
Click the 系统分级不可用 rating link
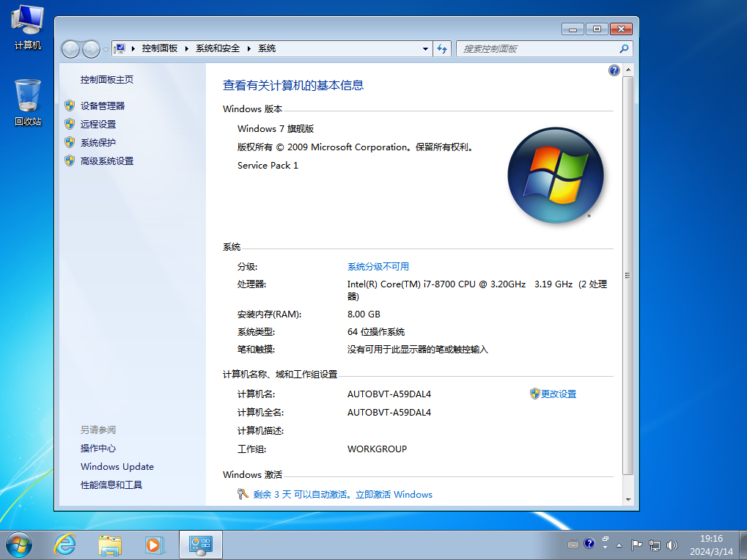(378, 266)
